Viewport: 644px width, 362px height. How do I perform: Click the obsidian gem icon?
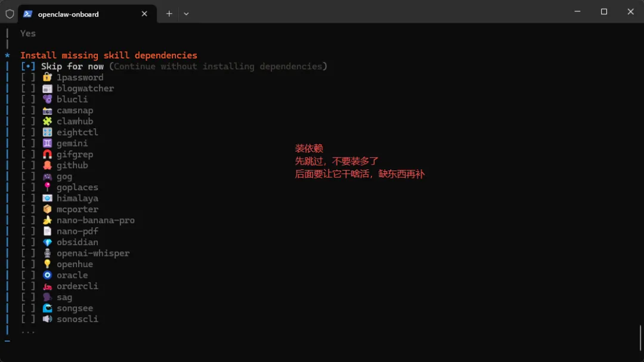(47, 242)
